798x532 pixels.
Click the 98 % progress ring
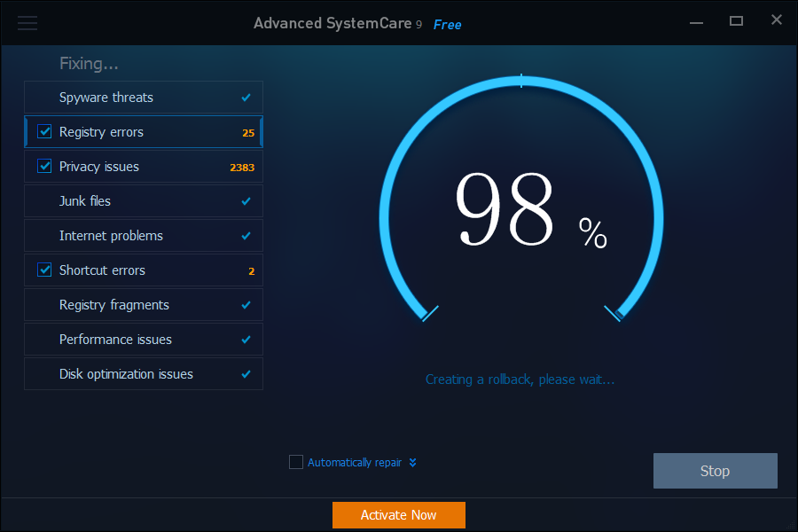521,199
